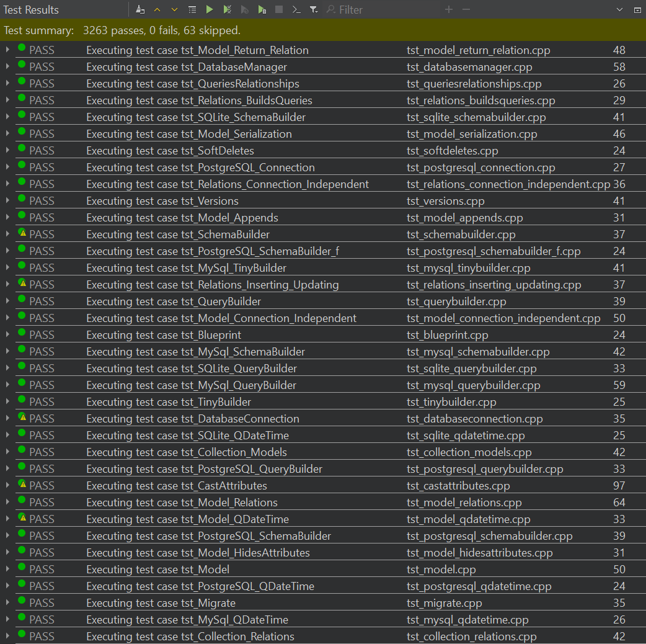646x644 pixels.
Task: Select 'Executing test case tst_Model_Connection_Independent'
Action: [221, 318]
